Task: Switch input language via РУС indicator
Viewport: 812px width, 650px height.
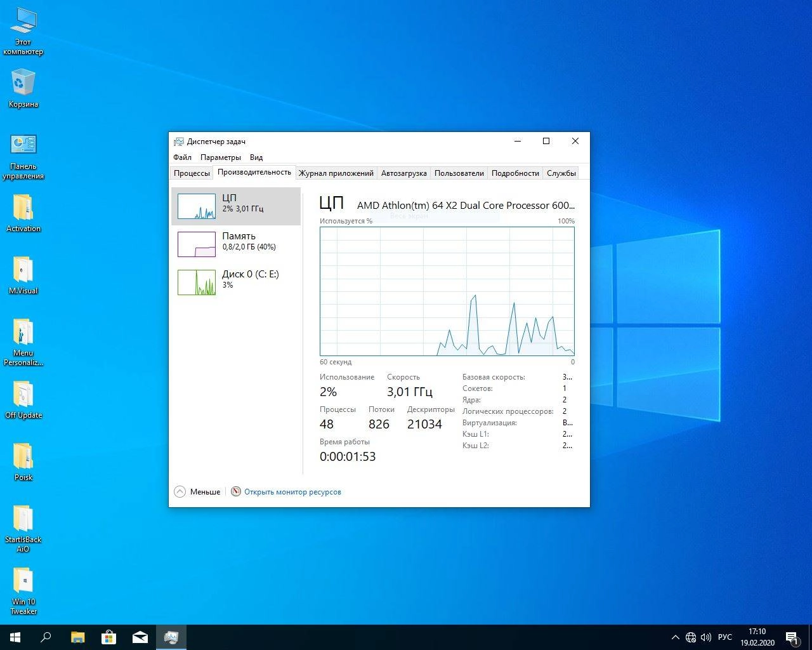Action: point(724,637)
